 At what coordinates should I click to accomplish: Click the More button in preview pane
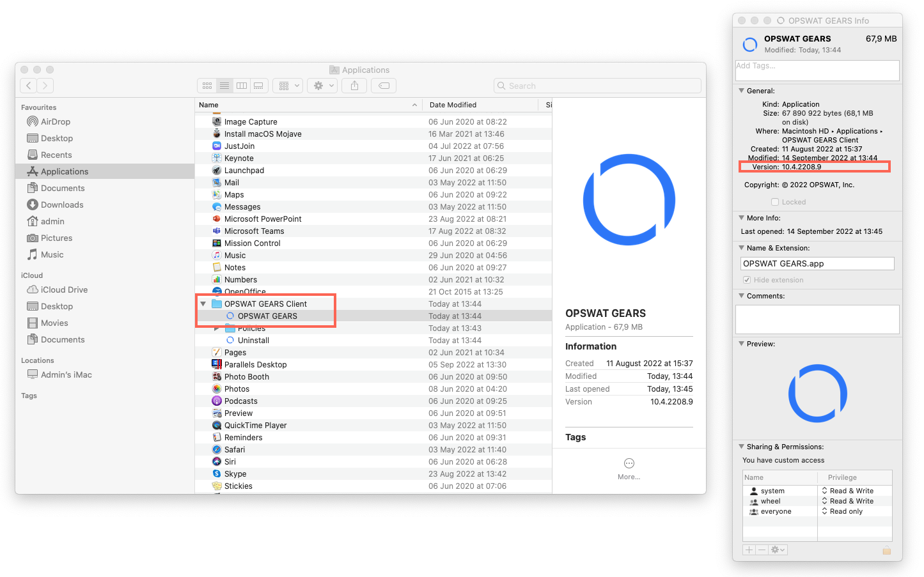click(629, 468)
